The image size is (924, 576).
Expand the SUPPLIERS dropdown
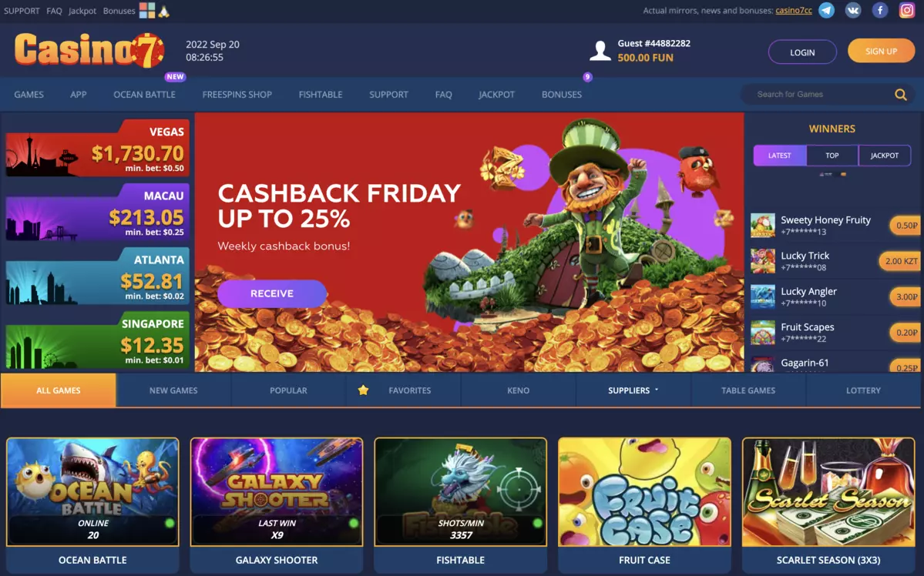633,390
